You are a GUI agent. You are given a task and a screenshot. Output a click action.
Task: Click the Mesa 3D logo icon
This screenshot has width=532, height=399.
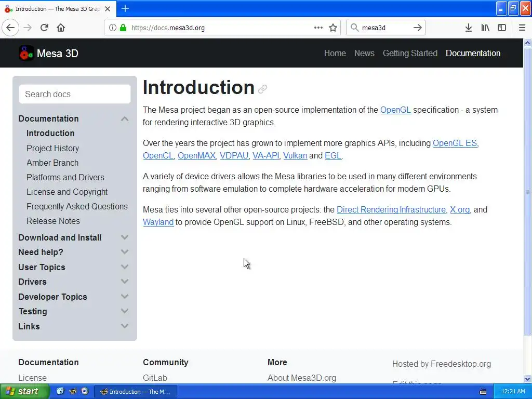(x=26, y=54)
